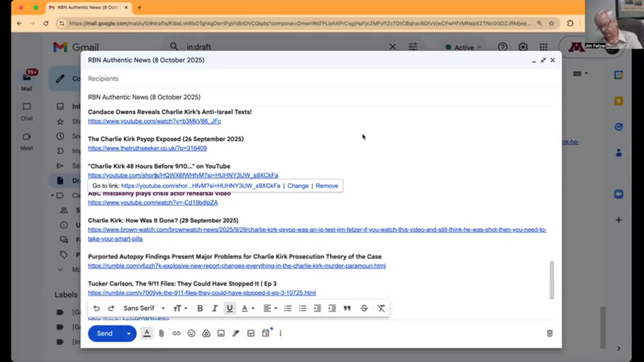
Task: Open the brown-watch.com article link
Action: (x=317, y=234)
